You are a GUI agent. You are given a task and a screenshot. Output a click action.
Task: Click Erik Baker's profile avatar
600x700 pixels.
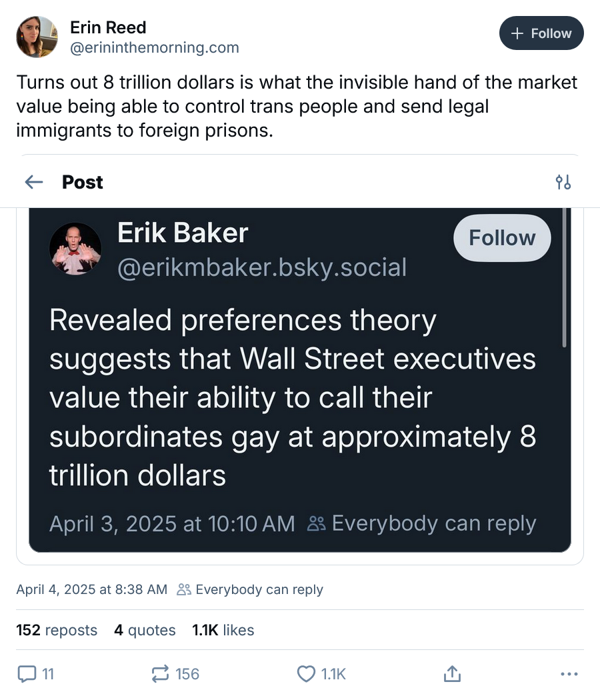click(x=75, y=248)
